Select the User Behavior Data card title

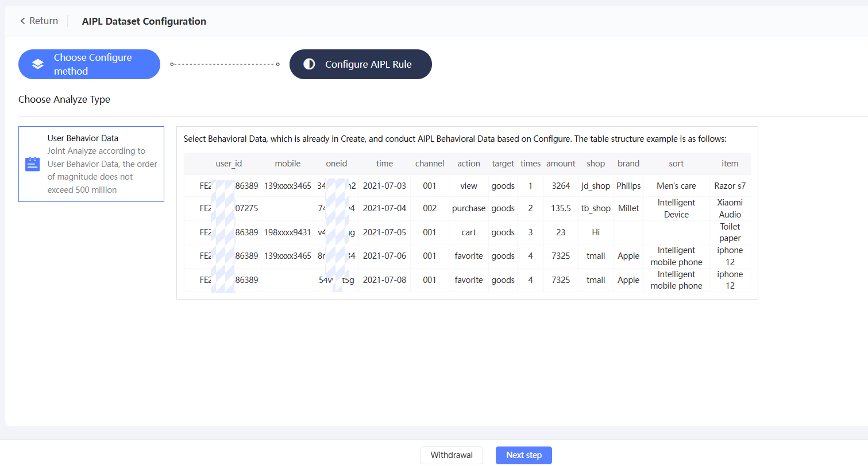(x=83, y=138)
